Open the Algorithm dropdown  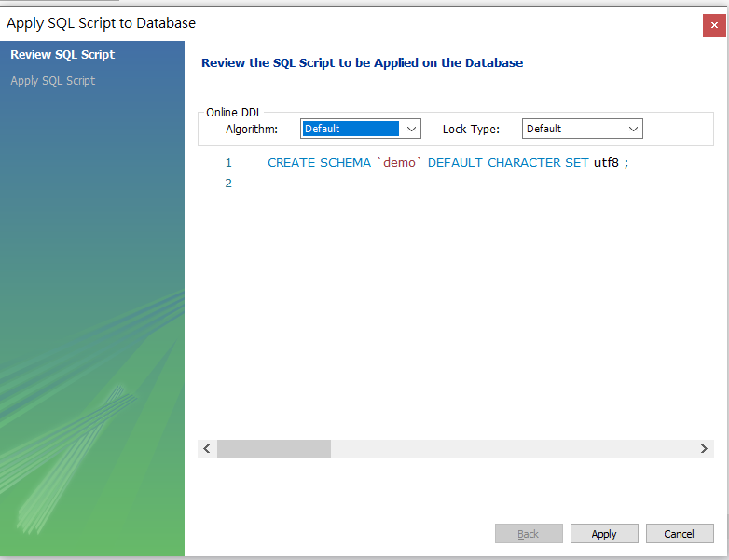click(x=361, y=129)
